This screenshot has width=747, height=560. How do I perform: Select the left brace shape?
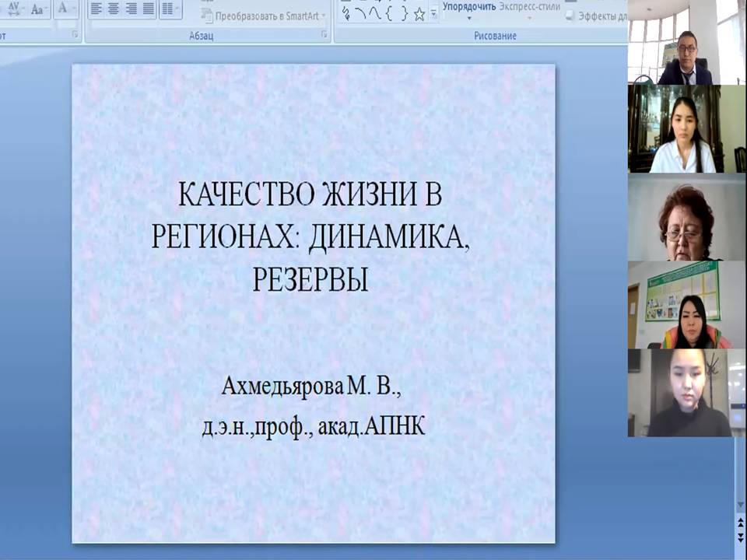point(388,14)
